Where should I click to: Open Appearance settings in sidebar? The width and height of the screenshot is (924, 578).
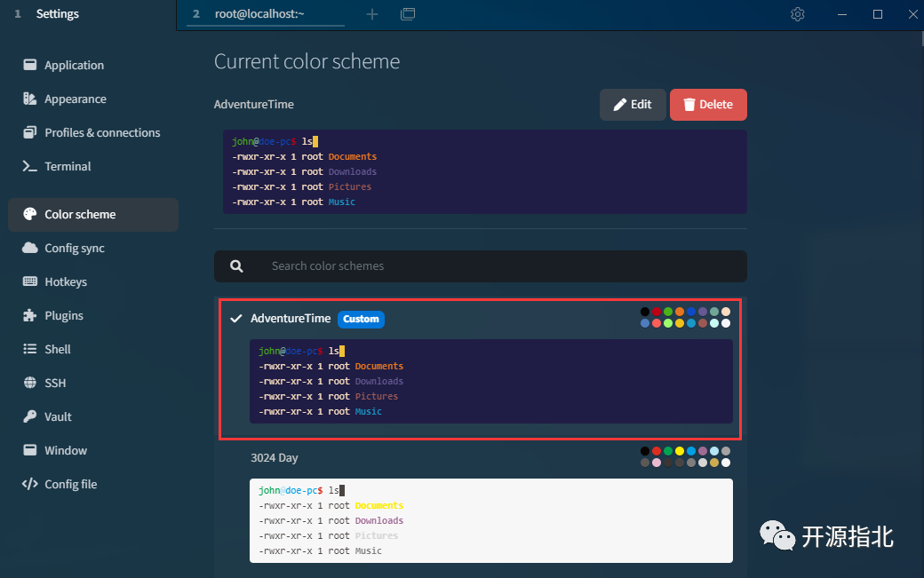[x=75, y=99]
